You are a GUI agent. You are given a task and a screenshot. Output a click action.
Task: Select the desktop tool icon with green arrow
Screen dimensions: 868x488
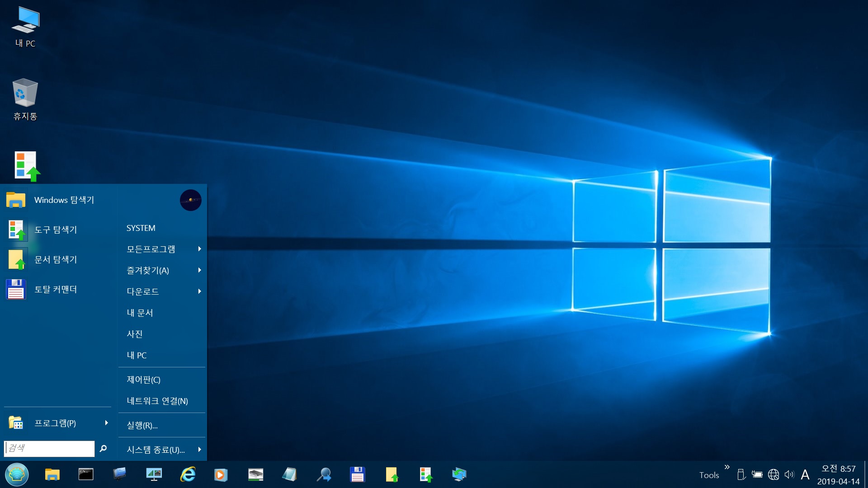pyautogui.click(x=26, y=166)
